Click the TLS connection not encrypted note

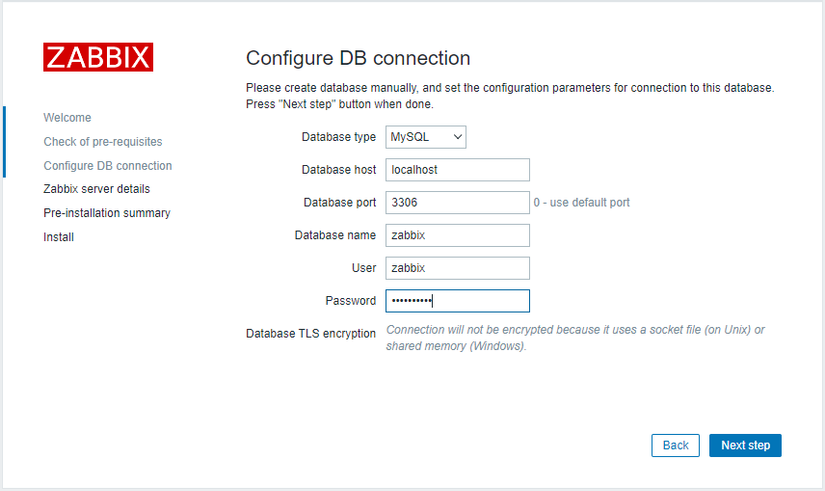[x=575, y=338]
